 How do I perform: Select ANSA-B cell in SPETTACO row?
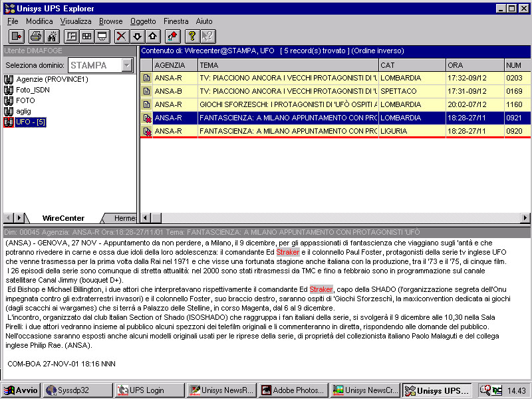coord(175,91)
